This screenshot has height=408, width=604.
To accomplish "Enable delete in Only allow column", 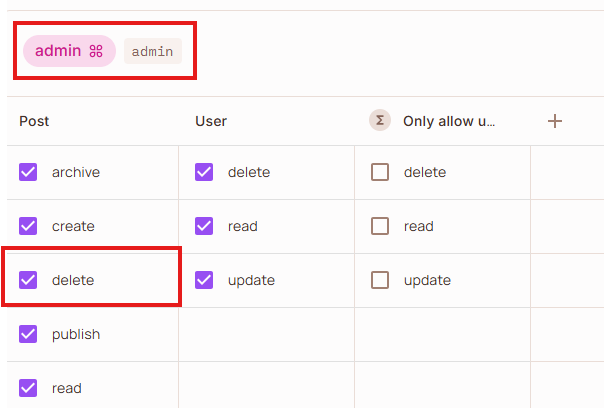I will pos(380,172).
